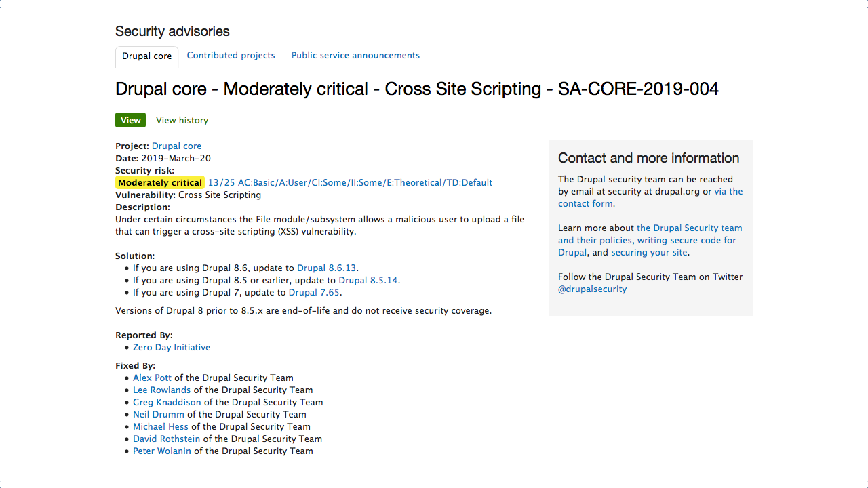Select the end-of-life notice about Drupal 8 versions
This screenshot has width=868, height=488.
click(303, 310)
